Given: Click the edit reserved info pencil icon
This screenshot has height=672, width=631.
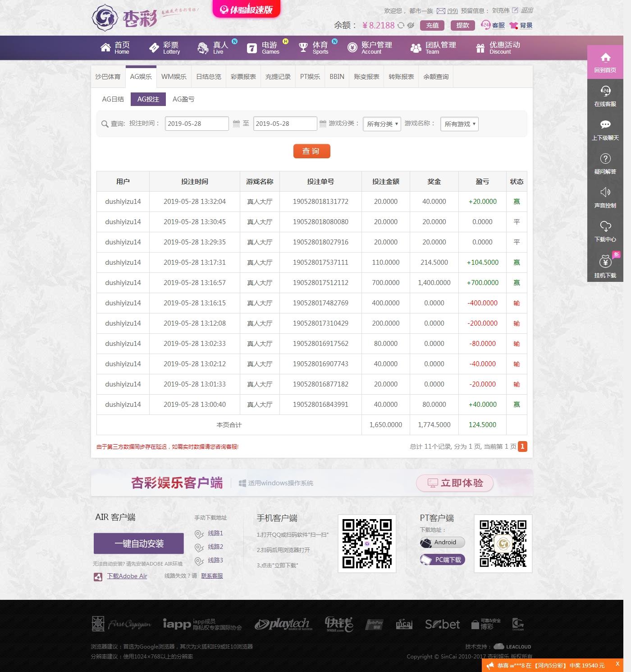Looking at the screenshot, I should tap(515, 10).
